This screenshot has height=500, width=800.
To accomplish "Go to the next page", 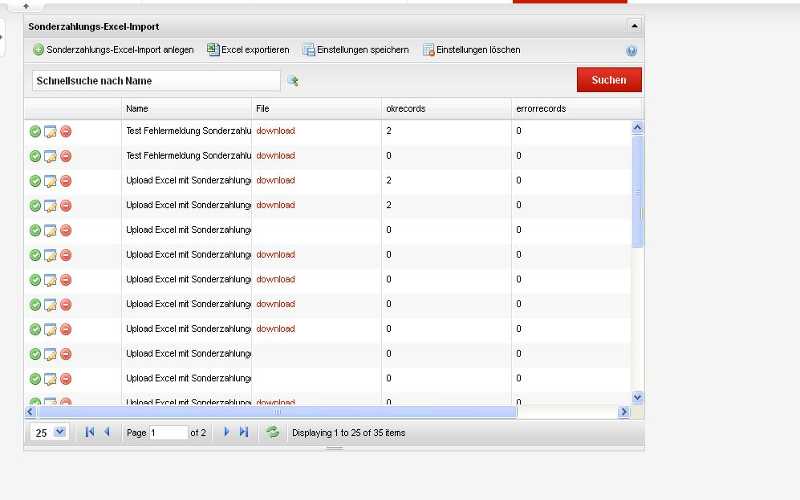I will [x=227, y=432].
